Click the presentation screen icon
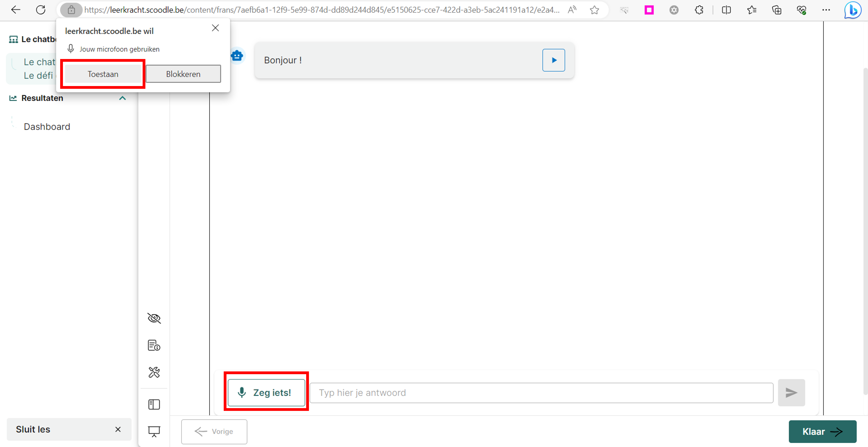The height and width of the screenshot is (447, 868). 154,431
